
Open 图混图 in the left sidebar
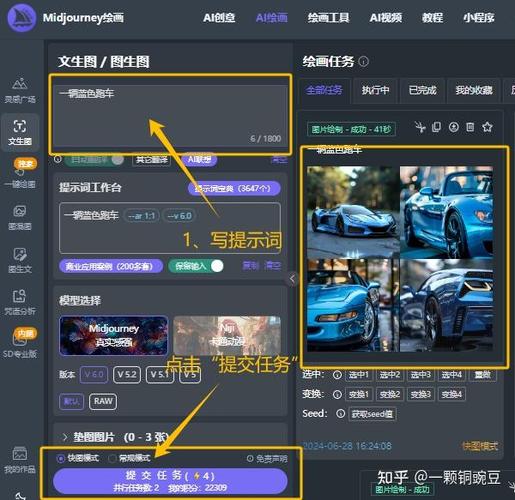click(x=20, y=218)
